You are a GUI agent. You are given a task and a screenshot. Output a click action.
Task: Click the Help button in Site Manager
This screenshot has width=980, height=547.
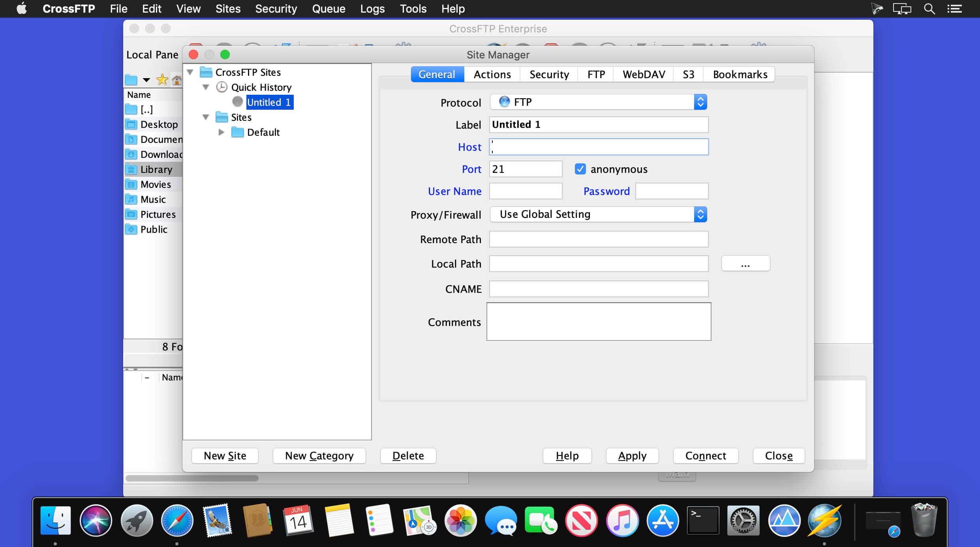coord(567,456)
